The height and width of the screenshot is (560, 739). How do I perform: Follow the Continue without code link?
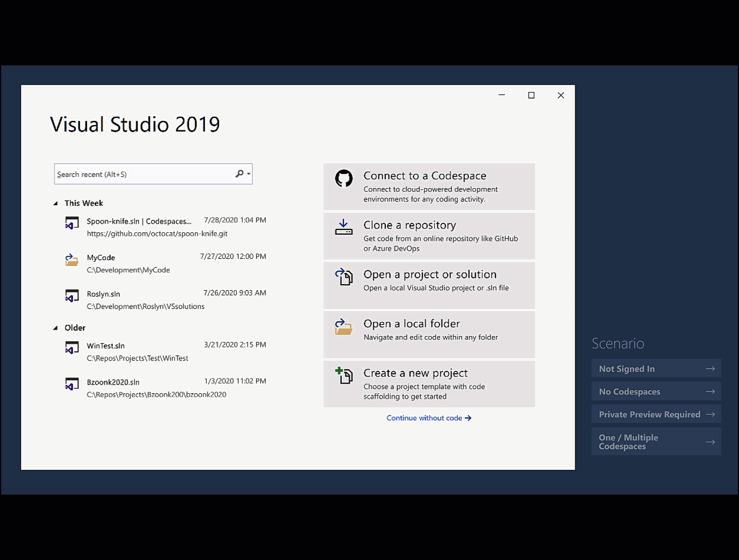(429, 418)
